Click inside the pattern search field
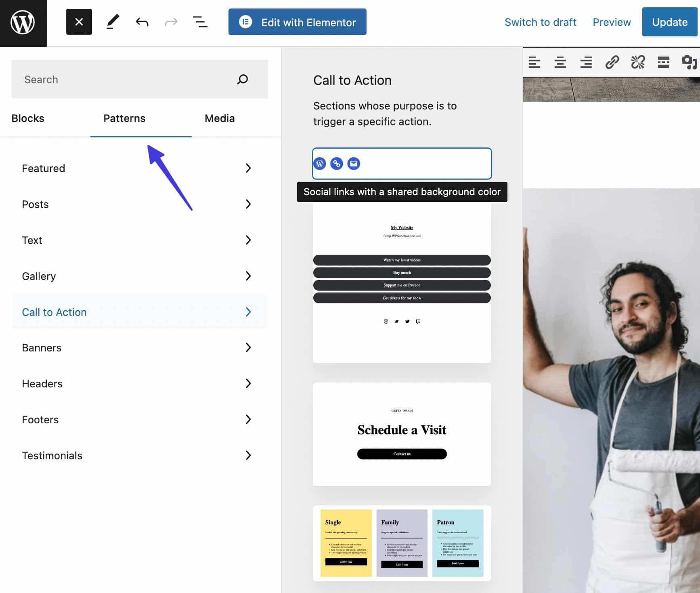 [121, 79]
